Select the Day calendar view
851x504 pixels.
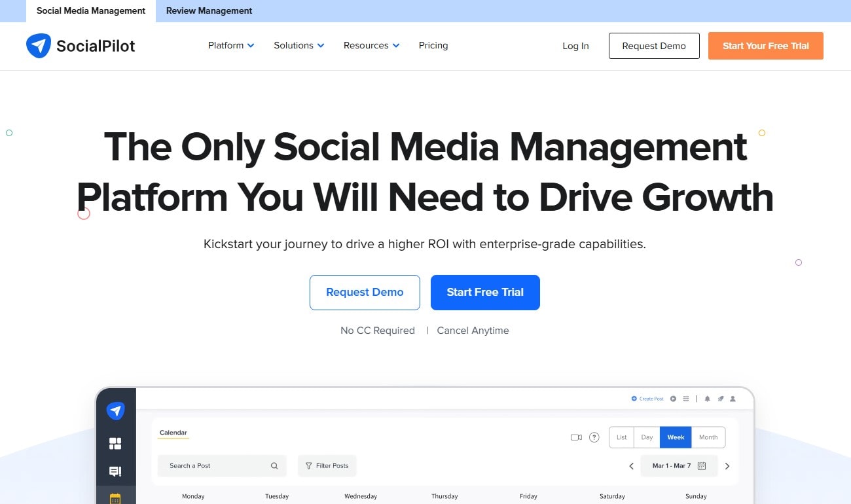(x=647, y=437)
